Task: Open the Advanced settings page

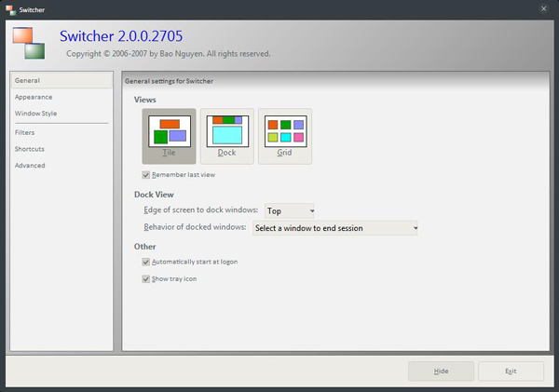Action: (61, 166)
